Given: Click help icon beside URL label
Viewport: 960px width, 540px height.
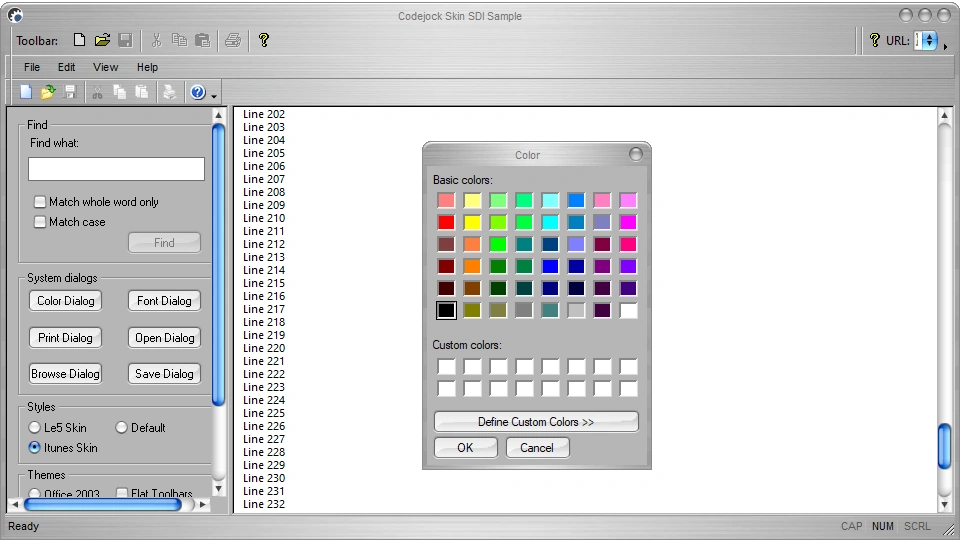Looking at the screenshot, I should (874, 40).
